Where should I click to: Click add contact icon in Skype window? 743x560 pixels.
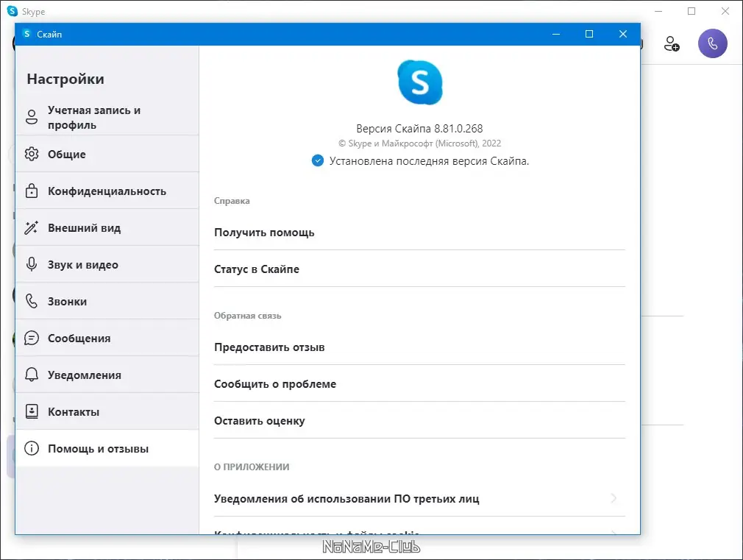point(672,43)
